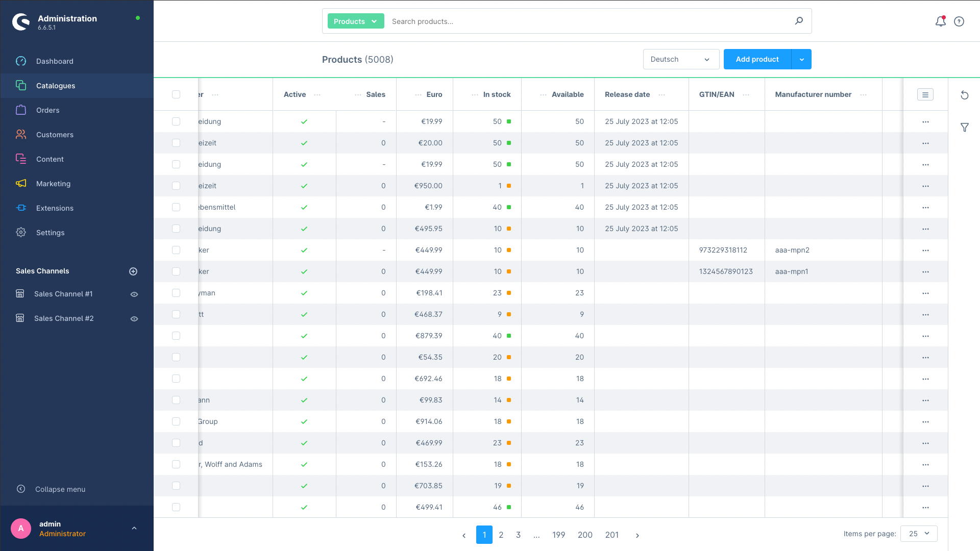
Task: Go to page 2
Action: pyautogui.click(x=501, y=535)
